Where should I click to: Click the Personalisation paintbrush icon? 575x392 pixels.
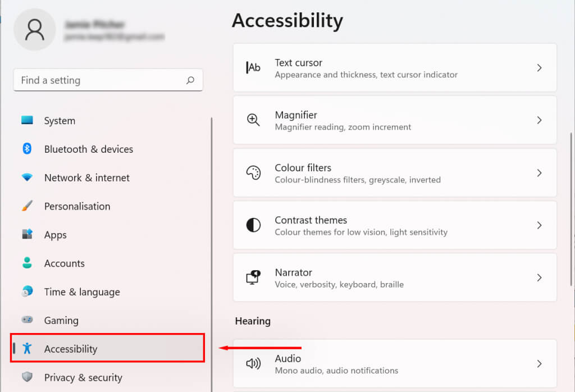tap(27, 206)
